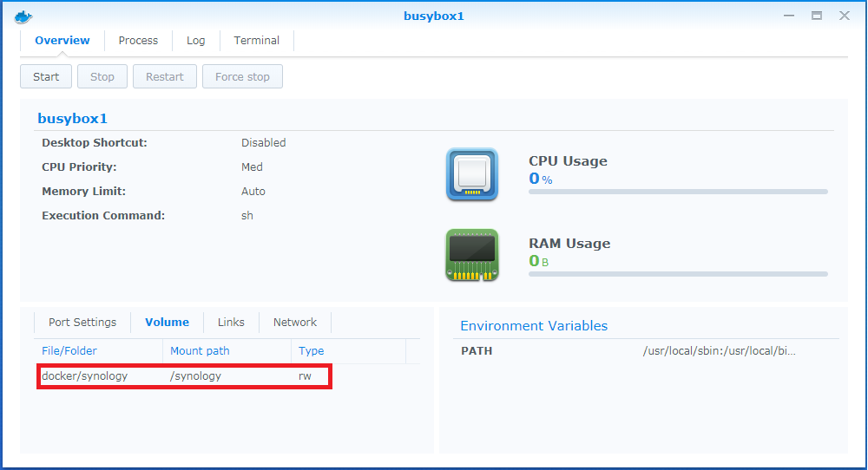
Task: Click the RAM Usage memory icon
Action: (x=472, y=255)
